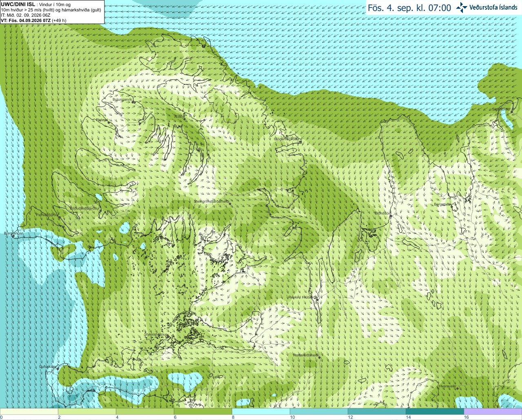Click the Gufuskálar station marker
This screenshot has width=522, height=420.
pyautogui.click(x=58, y=368)
